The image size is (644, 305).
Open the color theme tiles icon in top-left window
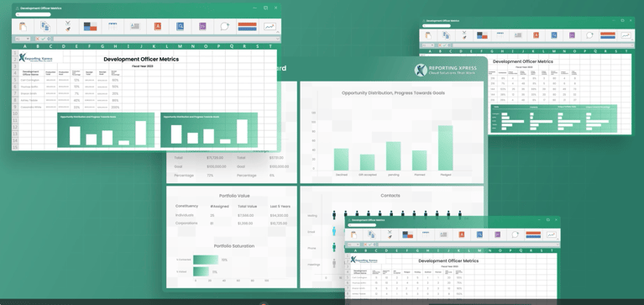click(x=90, y=26)
